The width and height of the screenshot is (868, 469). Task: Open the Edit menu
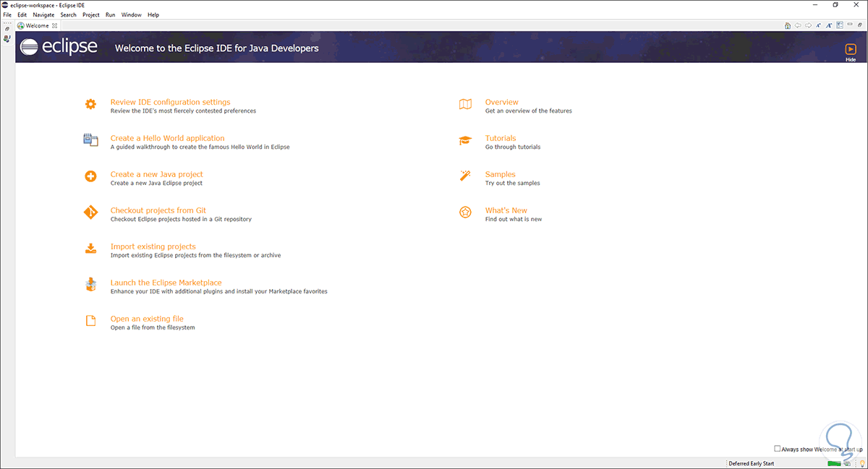[x=22, y=14]
